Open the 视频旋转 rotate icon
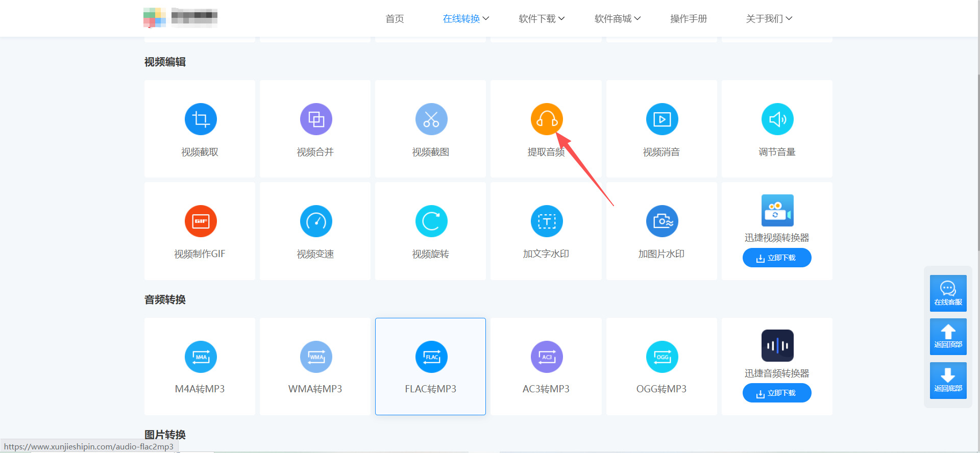The height and width of the screenshot is (453, 980). (431, 221)
